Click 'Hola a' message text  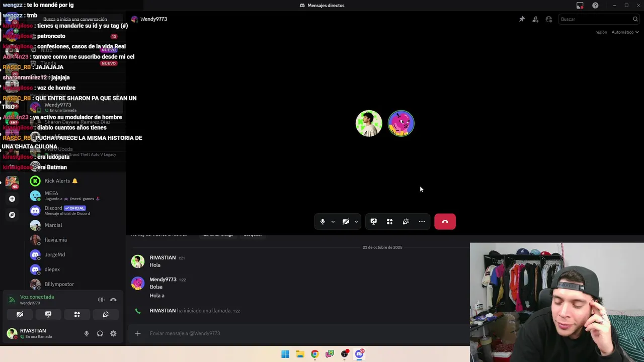(x=157, y=296)
